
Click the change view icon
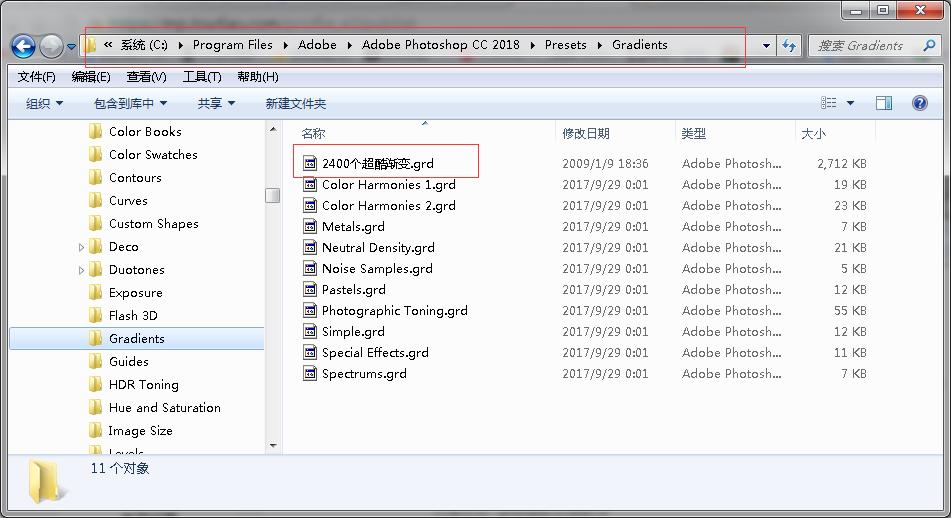pos(828,103)
